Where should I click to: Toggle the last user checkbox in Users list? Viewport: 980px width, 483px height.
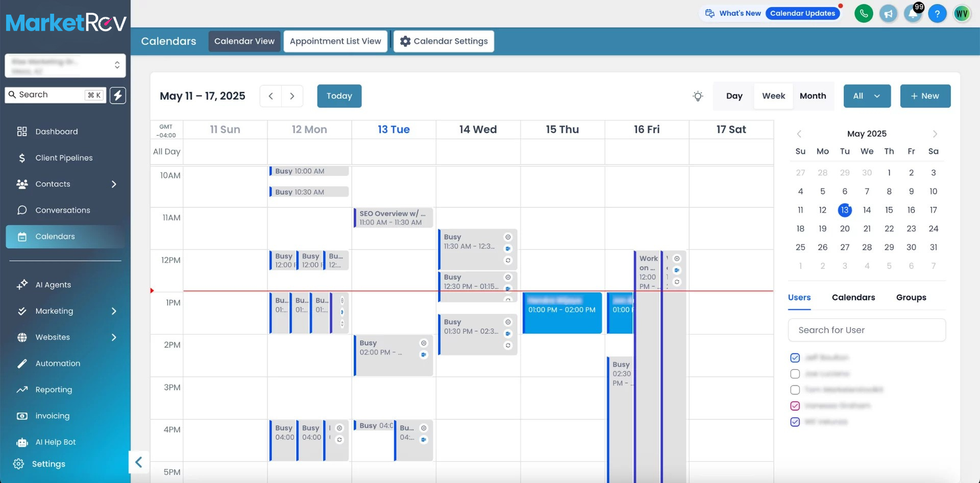coord(795,422)
